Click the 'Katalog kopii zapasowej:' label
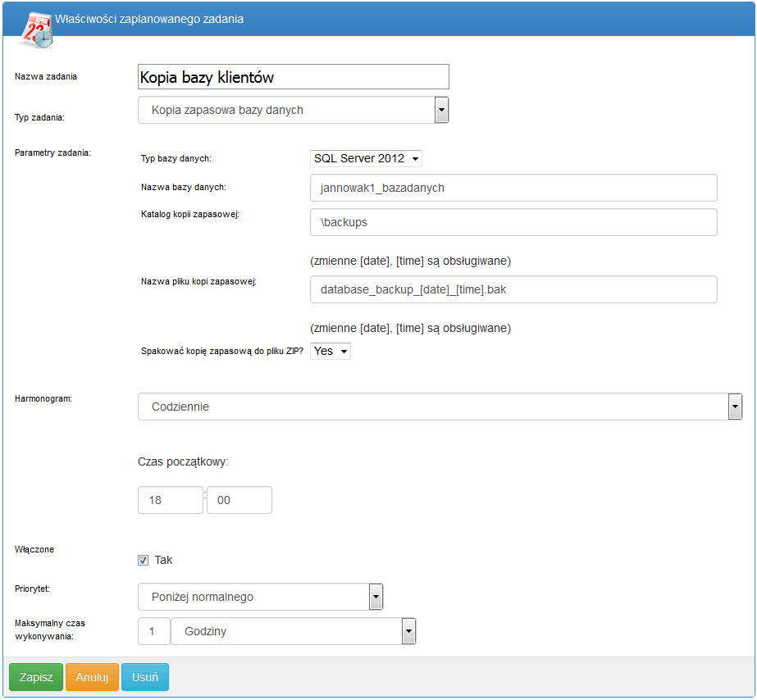This screenshot has height=700, width=757. pos(190,214)
